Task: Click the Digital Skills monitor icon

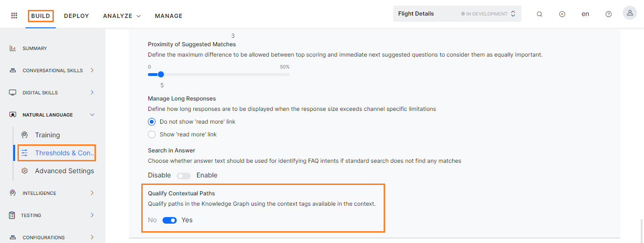Action: coord(13,92)
